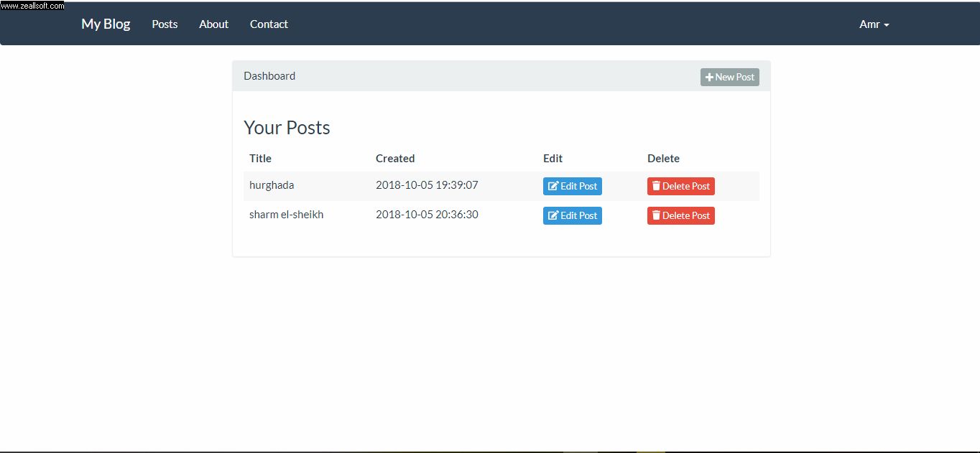Screen dimensions: 980x453
Task: Click the Your Posts heading
Action: pos(287,128)
